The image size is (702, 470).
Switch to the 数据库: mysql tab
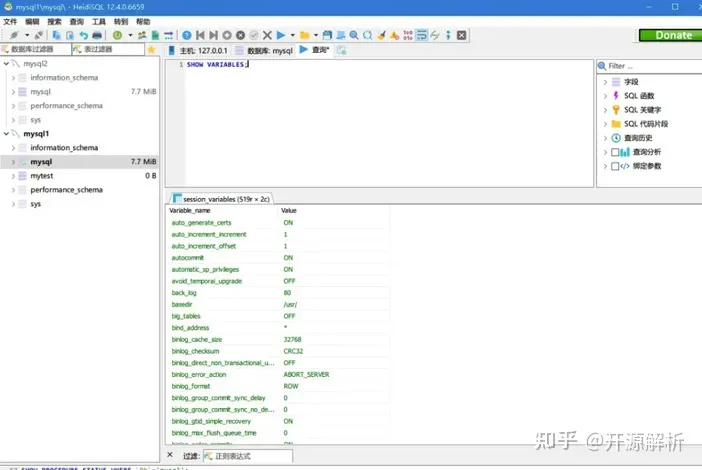[x=264, y=50]
